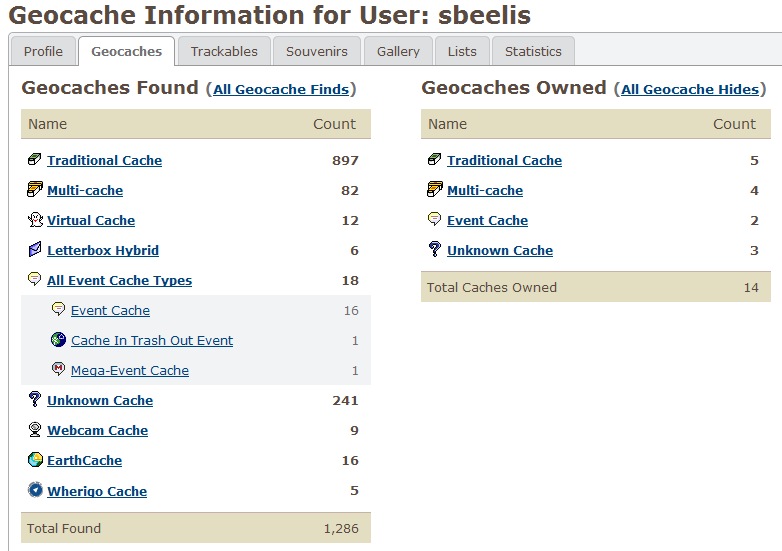Open the Lists tab
Image resolution: width=782 pixels, height=551 pixels.
click(x=462, y=51)
